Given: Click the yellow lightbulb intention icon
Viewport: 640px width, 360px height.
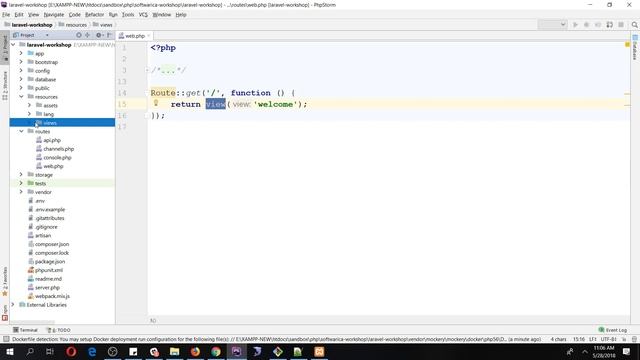Looking at the screenshot, I should pos(156,103).
